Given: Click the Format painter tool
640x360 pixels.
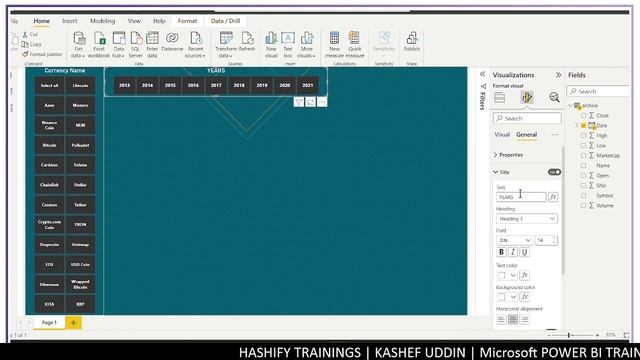Looking at the screenshot, I should coord(42,54).
